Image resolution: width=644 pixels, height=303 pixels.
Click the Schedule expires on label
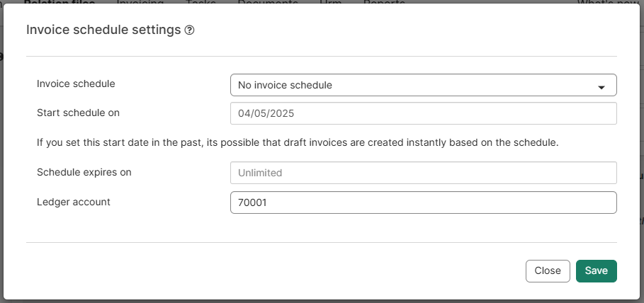[x=84, y=171]
